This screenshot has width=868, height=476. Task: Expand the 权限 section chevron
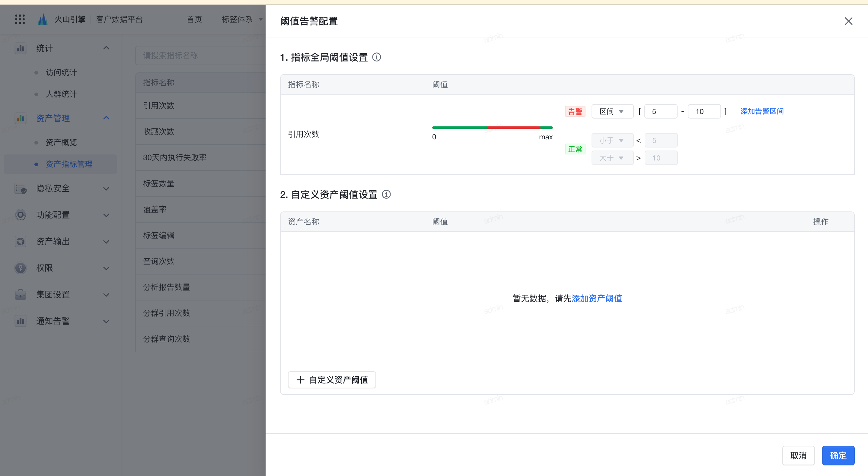pos(106,268)
